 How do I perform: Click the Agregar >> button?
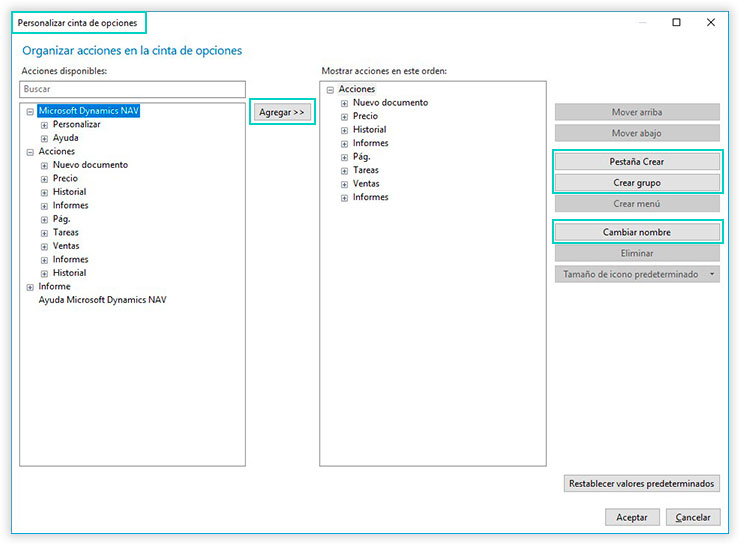[281, 112]
